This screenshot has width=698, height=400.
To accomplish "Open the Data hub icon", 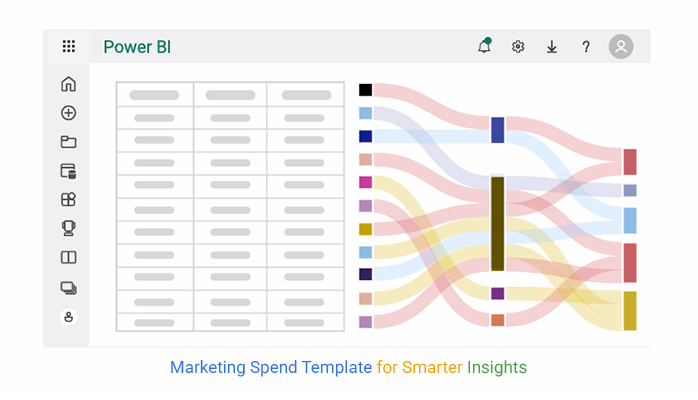I will [x=69, y=171].
